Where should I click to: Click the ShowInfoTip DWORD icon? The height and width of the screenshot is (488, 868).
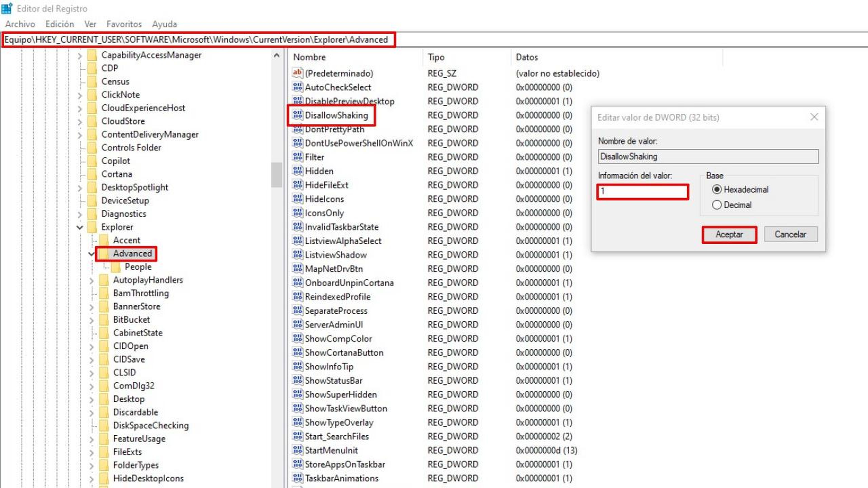click(x=297, y=366)
